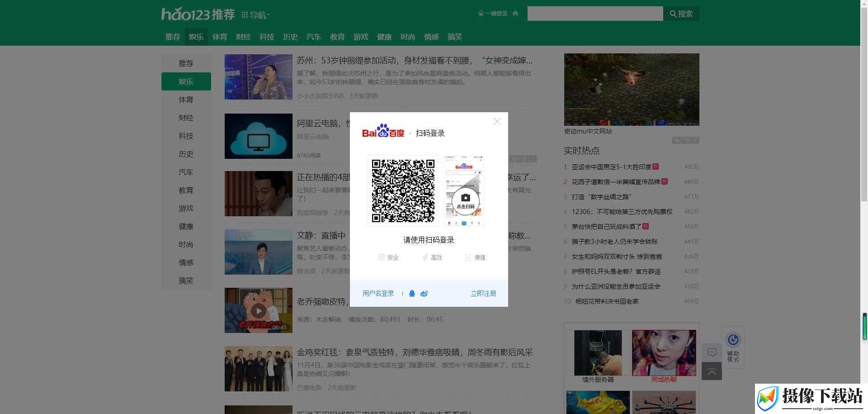Open hot topic 杨妞花带判决书回老家
Viewport: 868px width, 414px height.
(x=607, y=301)
